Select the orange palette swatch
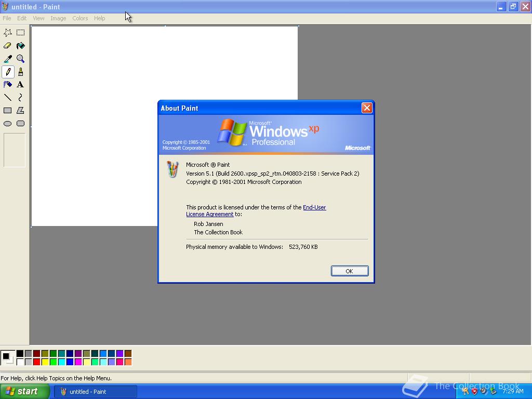 click(128, 362)
